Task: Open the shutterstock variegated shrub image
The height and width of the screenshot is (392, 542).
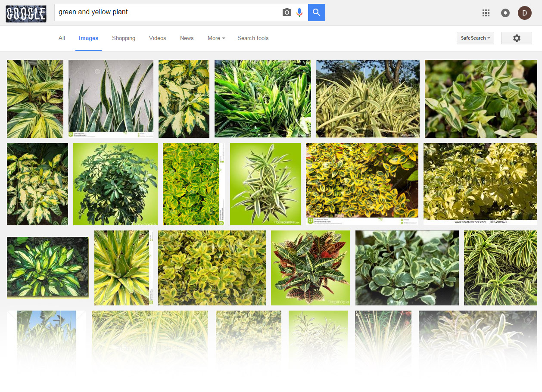Action: coord(480,183)
